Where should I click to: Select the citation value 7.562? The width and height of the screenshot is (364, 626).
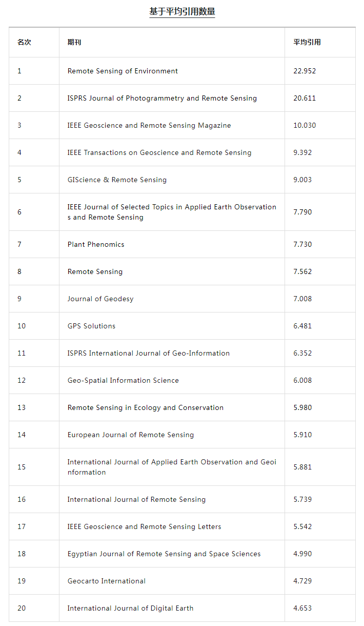click(x=302, y=271)
